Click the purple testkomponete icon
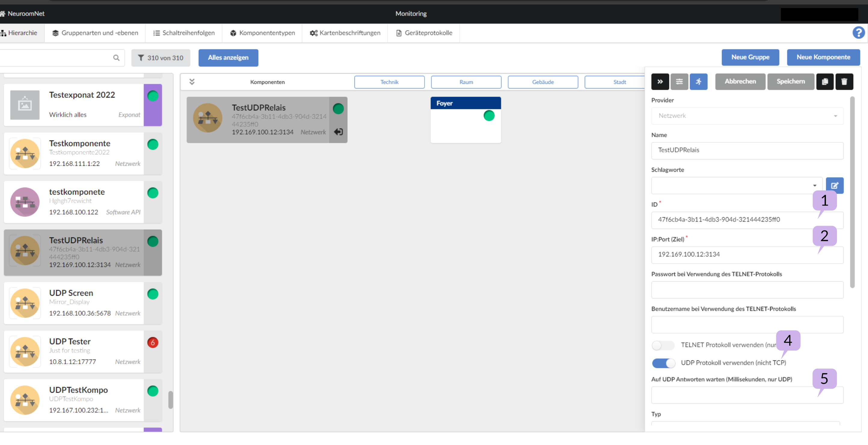868x445 pixels. 25,202
